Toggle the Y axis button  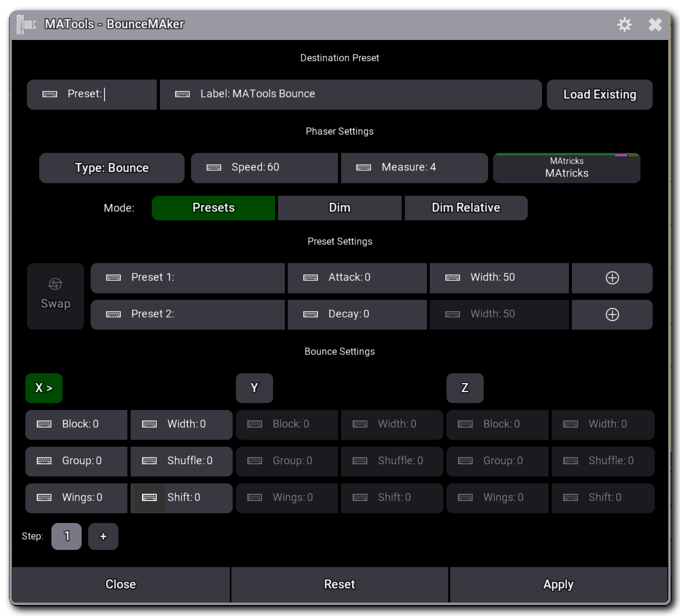coord(254,388)
